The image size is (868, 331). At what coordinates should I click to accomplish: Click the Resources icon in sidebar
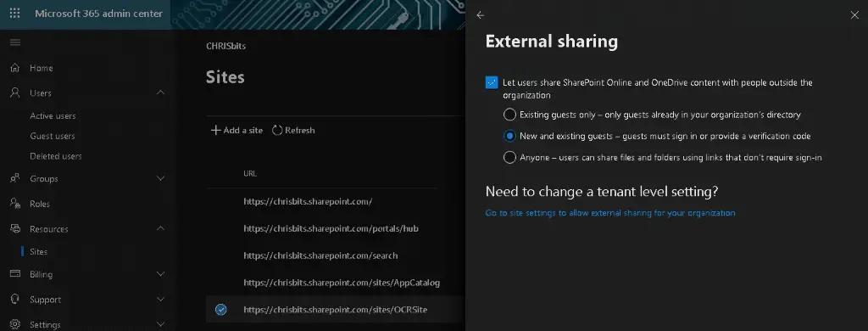pyautogui.click(x=15, y=228)
